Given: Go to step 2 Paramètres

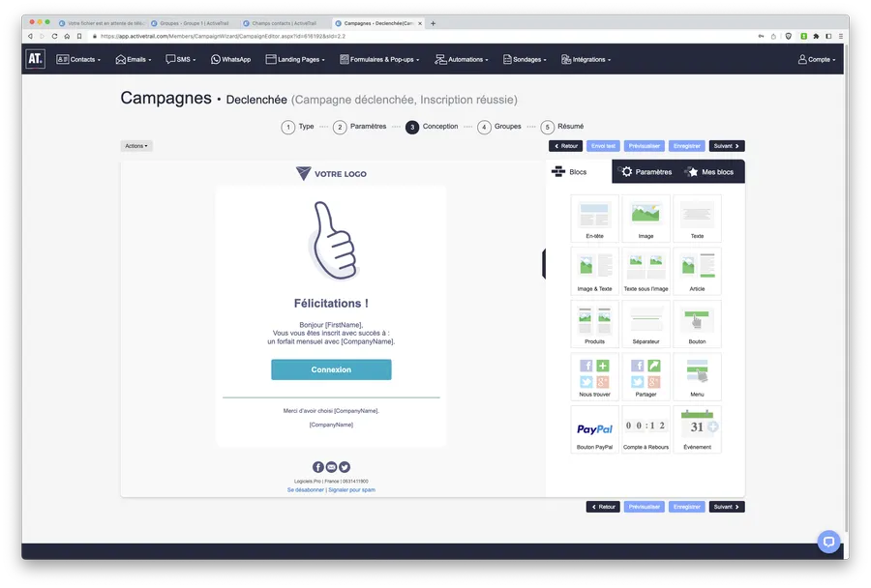Looking at the screenshot, I should 359,127.
